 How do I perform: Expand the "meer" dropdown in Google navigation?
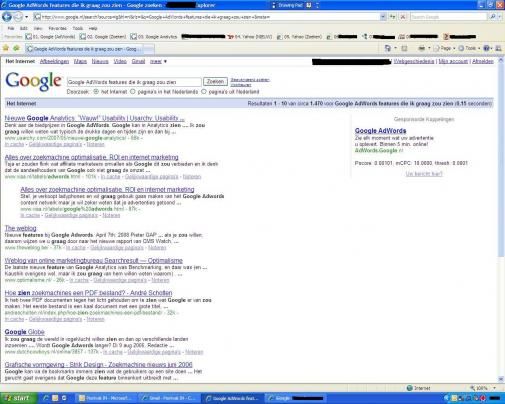tap(158, 61)
